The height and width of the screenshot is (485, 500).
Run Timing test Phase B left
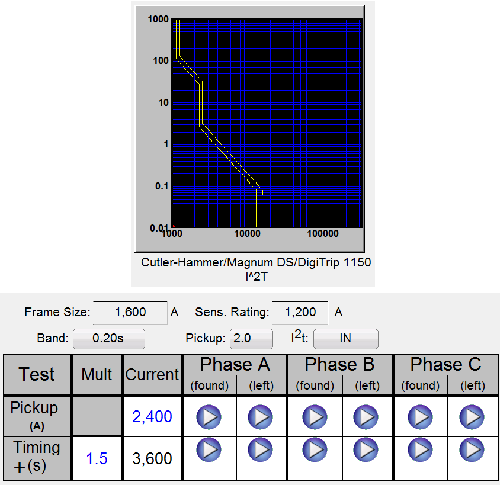tap(366, 450)
